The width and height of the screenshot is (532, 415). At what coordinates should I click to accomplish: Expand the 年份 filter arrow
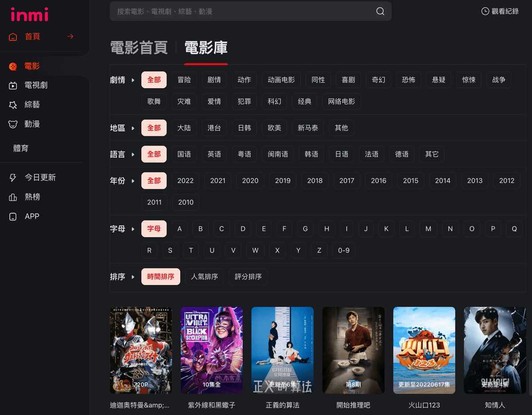(x=133, y=181)
